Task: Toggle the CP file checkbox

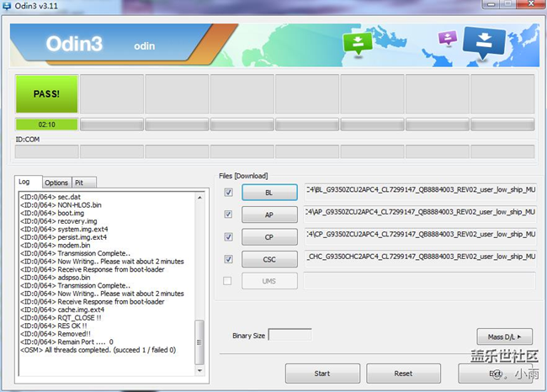Action: coord(229,236)
